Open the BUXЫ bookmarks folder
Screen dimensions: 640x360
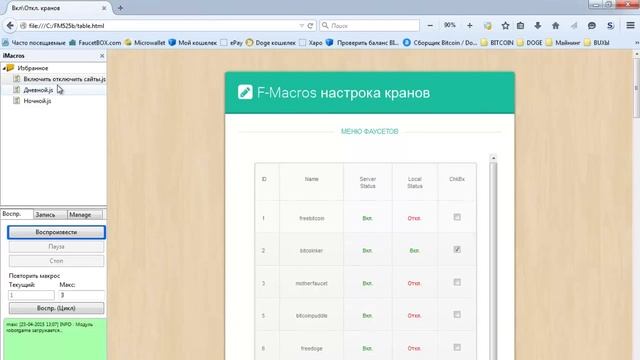(597, 42)
